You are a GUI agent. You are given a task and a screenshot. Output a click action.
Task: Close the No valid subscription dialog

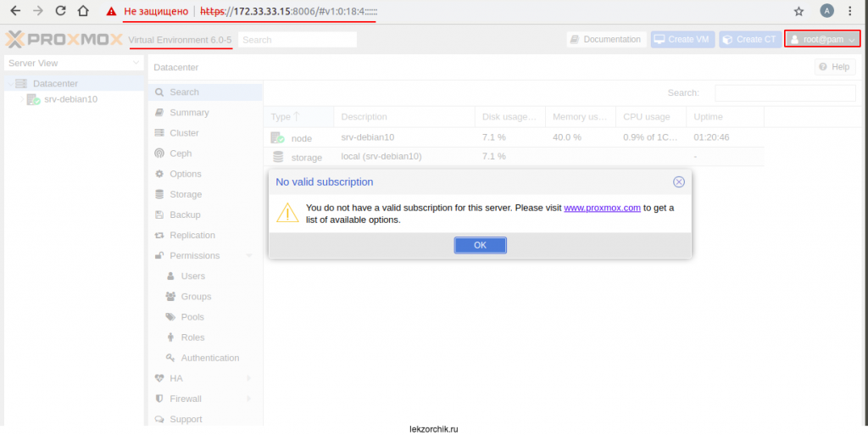(x=679, y=182)
